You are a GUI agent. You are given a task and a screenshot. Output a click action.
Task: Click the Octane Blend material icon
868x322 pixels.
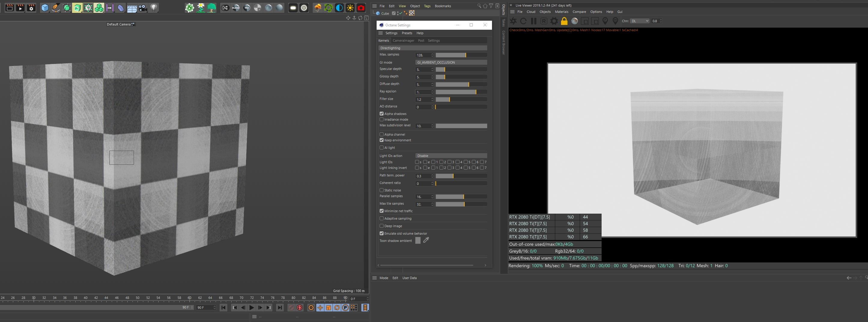(236, 8)
